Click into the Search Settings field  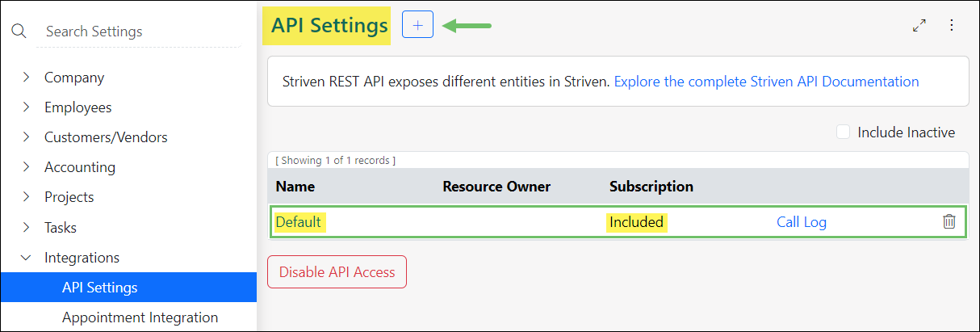[x=137, y=32]
